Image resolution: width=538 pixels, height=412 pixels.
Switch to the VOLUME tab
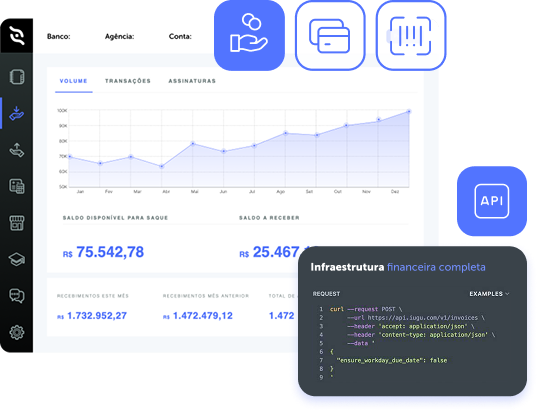point(73,81)
